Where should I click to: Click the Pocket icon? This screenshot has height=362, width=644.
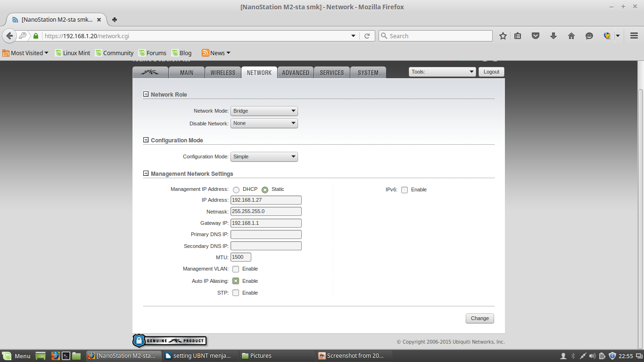point(536,36)
